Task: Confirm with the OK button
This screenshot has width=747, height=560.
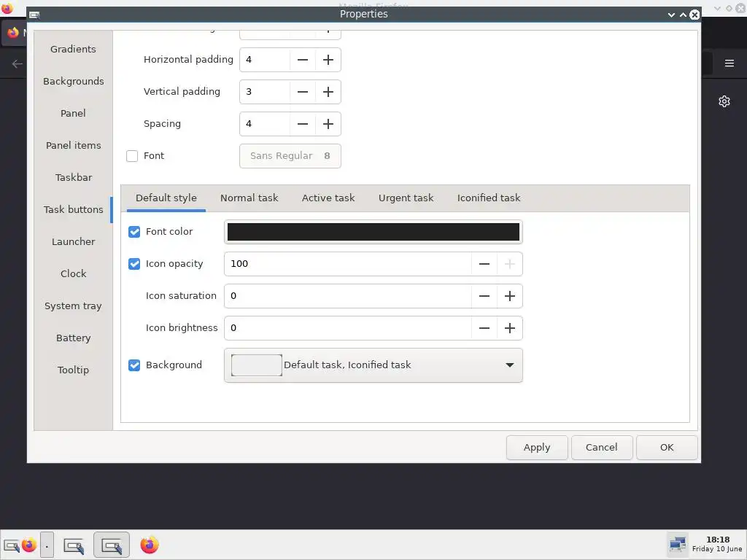Action: [x=667, y=448]
